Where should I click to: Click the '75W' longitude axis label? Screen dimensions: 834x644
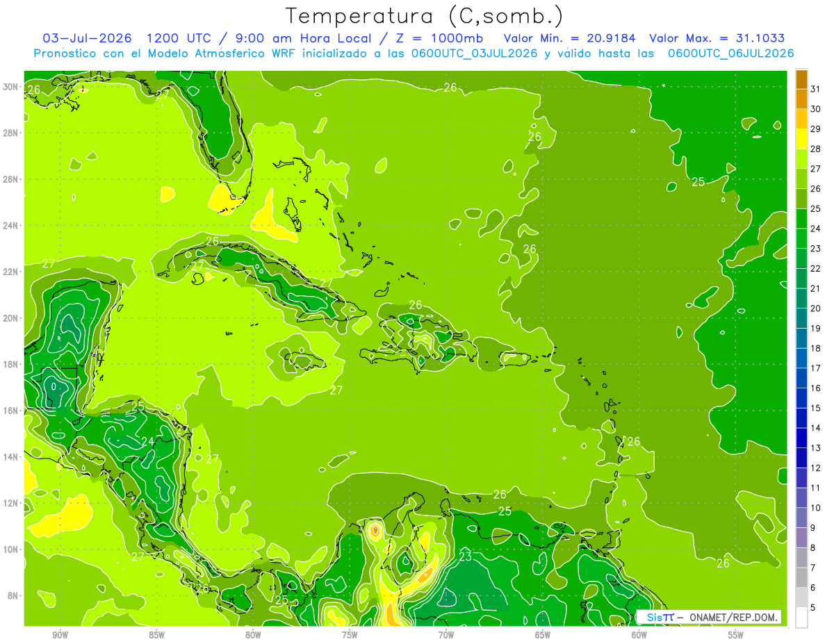tap(350, 635)
